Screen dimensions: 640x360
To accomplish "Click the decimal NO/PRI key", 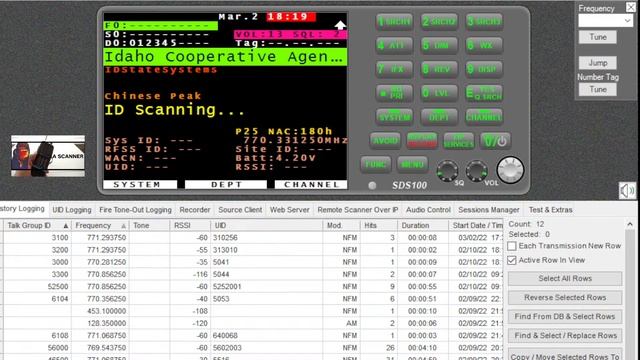I will click(394, 93).
